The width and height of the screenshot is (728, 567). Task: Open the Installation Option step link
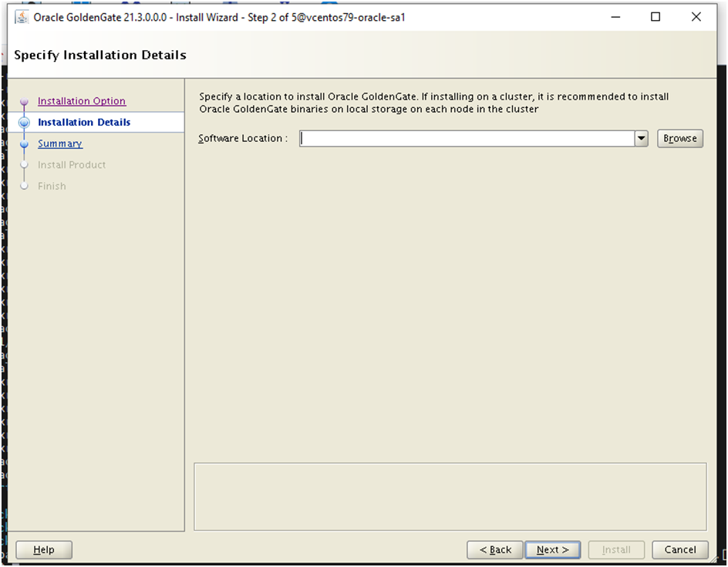click(x=81, y=101)
